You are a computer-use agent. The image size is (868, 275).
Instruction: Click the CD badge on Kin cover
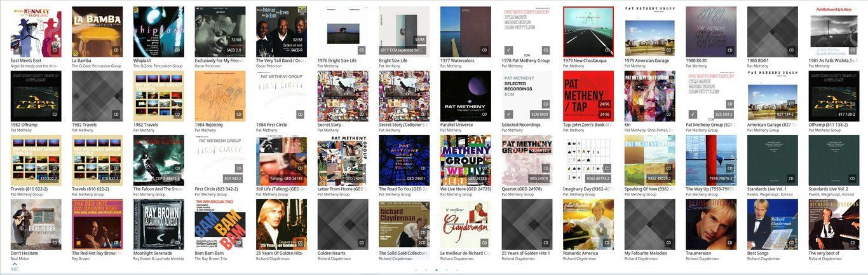668,114
